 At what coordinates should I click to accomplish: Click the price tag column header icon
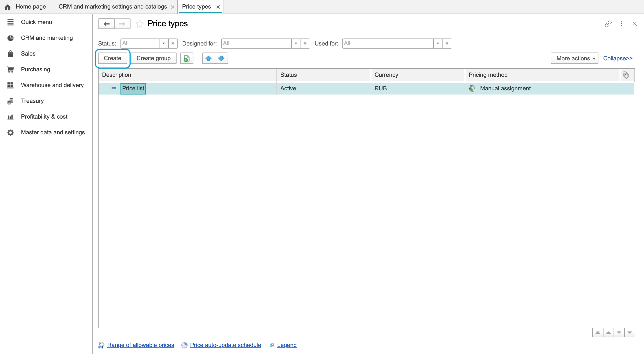(x=626, y=75)
